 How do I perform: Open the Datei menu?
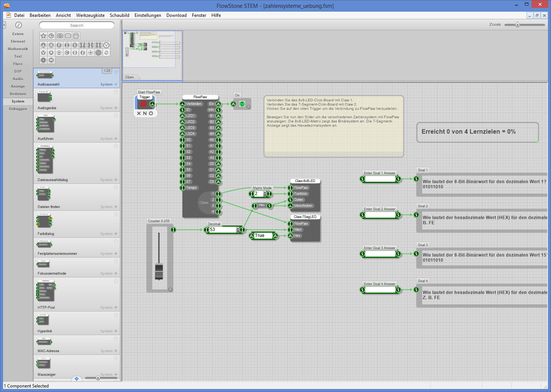(19, 15)
